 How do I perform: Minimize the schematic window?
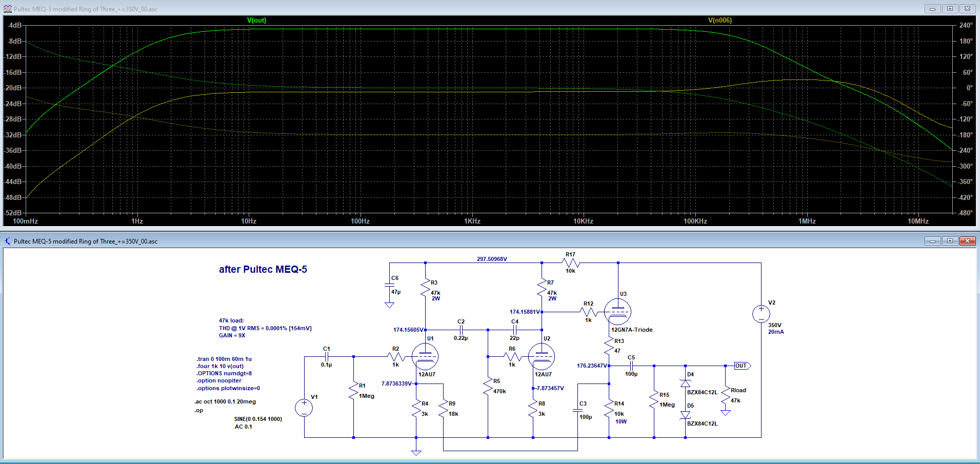(x=932, y=241)
